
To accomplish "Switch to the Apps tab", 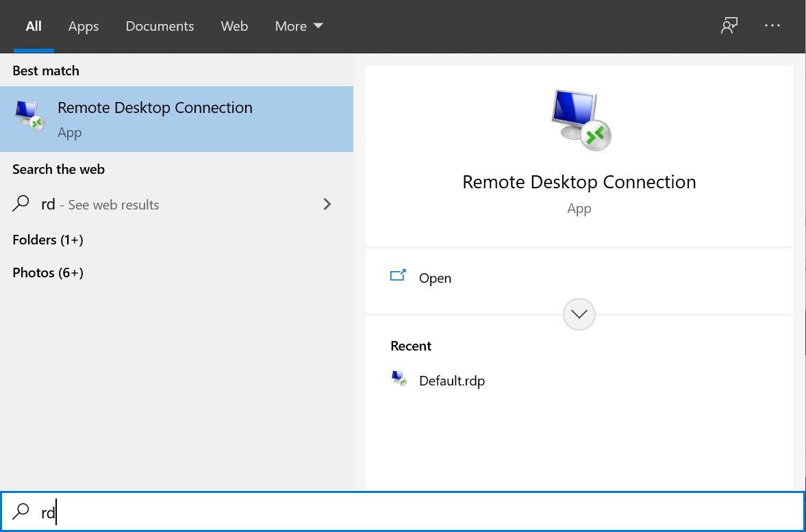I will click(x=84, y=26).
